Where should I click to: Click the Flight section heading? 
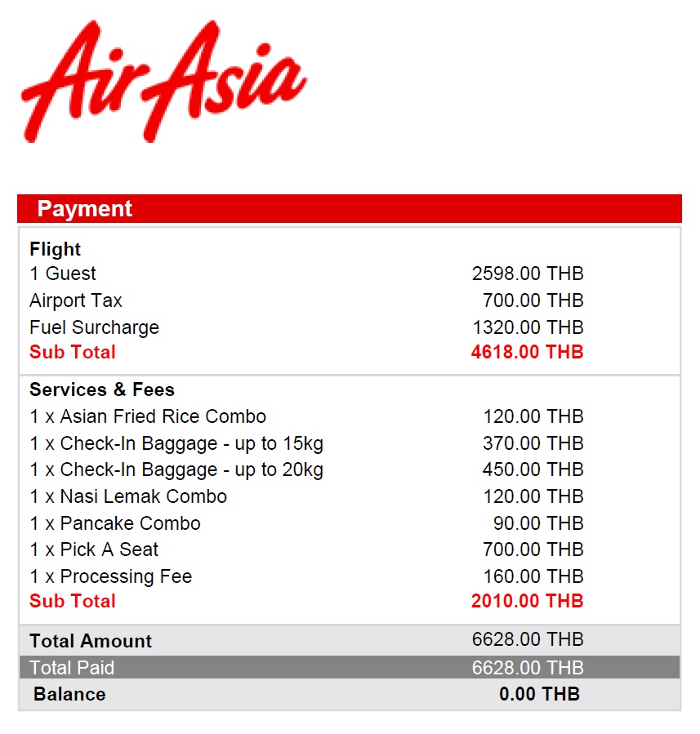click(x=55, y=249)
